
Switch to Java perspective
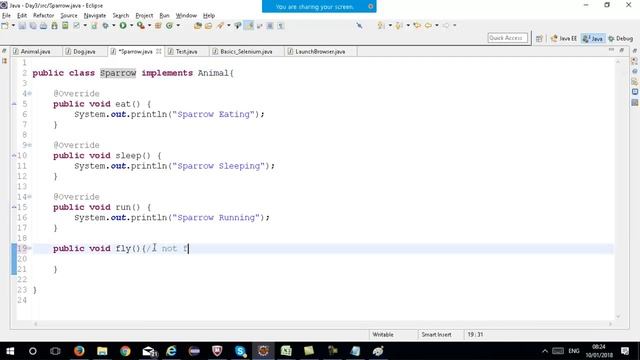click(x=593, y=38)
